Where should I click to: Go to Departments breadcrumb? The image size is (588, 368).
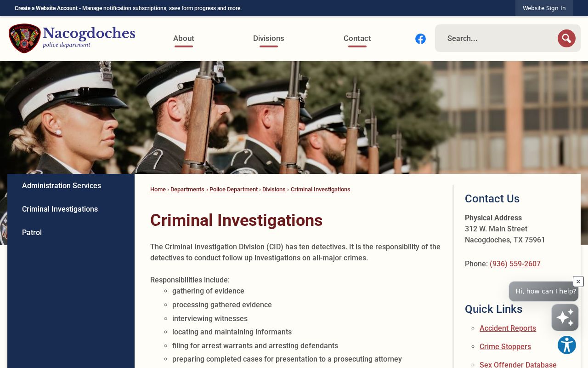[187, 190]
